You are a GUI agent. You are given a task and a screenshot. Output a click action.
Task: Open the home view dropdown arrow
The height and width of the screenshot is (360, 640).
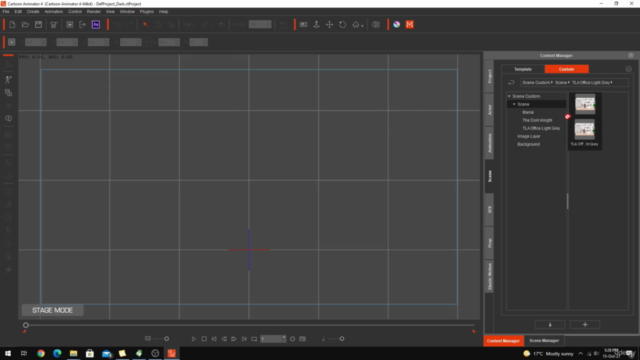pyautogui.click(x=362, y=26)
